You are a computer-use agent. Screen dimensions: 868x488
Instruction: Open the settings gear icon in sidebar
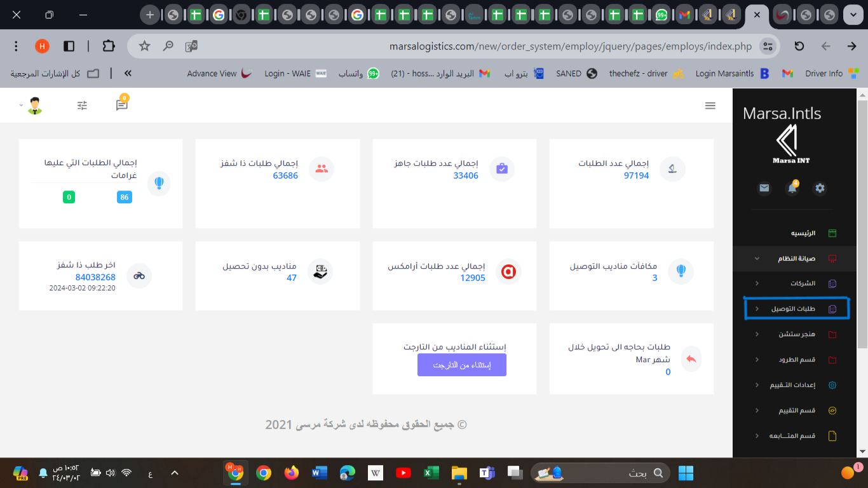coord(820,188)
